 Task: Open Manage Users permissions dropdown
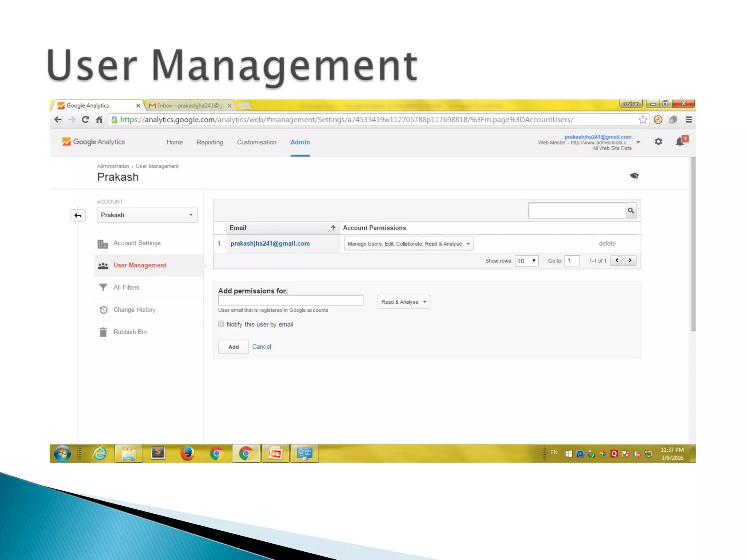pyautogui.click(x=409, y=244)
